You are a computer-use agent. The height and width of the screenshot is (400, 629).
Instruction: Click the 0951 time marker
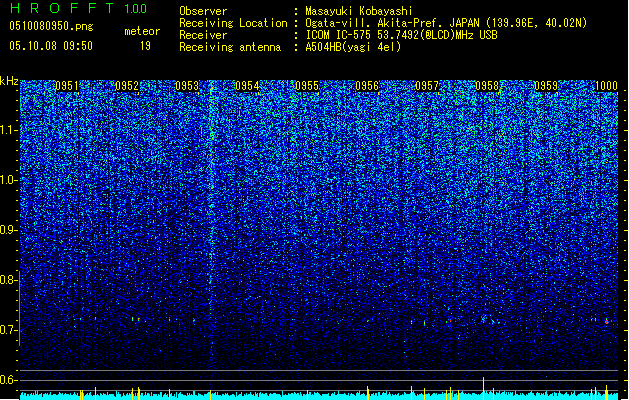67,86
